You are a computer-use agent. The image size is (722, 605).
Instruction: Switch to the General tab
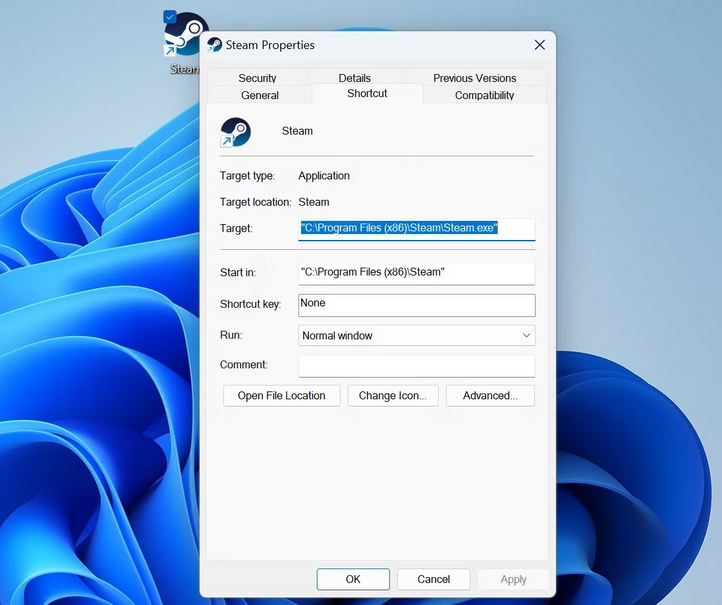(x=260, y=95)
